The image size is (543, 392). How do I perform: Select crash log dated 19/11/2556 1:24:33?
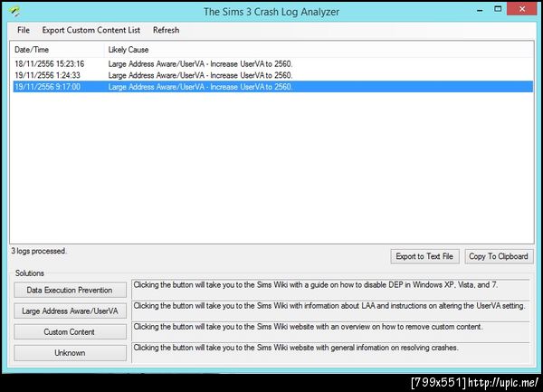[273, 75]
